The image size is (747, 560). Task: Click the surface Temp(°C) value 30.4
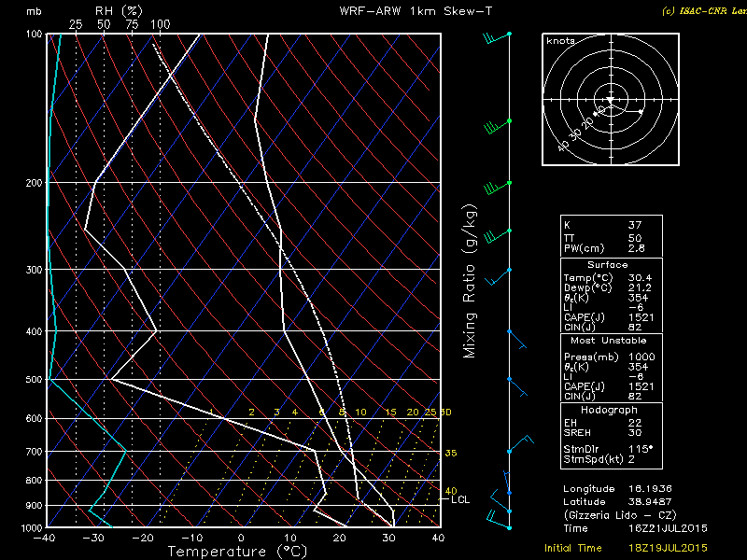click(x=641, y=277)
